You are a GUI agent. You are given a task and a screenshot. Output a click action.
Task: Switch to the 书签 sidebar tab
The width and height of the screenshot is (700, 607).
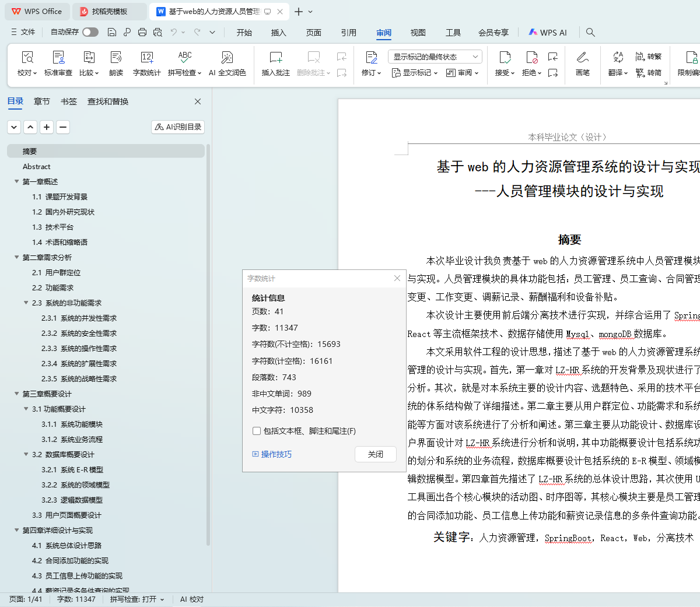coord(69,101)
